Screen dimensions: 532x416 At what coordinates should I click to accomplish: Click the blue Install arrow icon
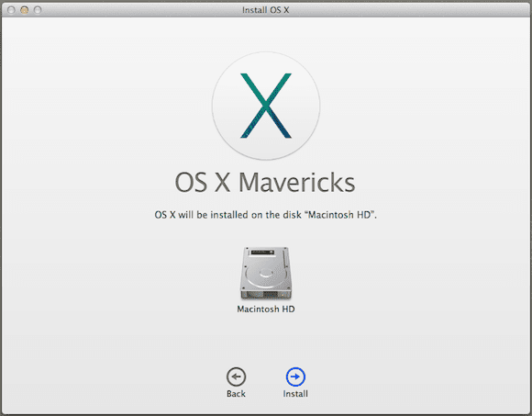[295, 377]
